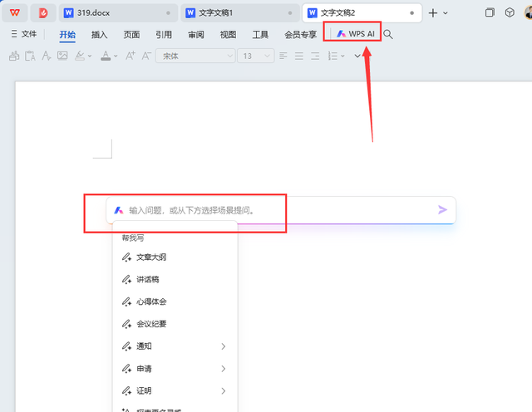Align text left

[x=283, y=56]
